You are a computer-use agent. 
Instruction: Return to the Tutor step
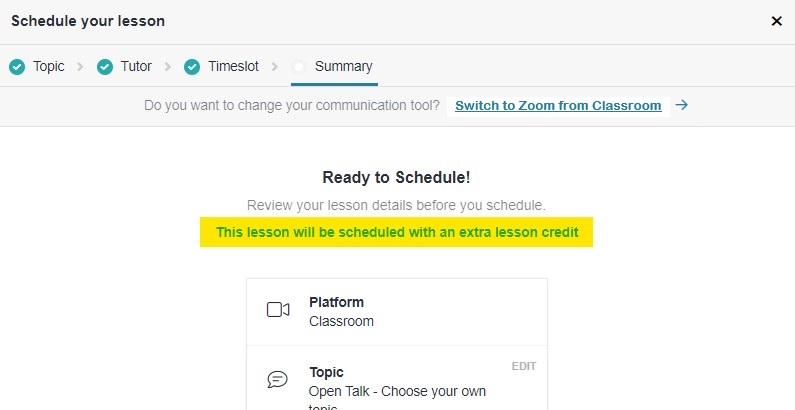pos(136,67)
